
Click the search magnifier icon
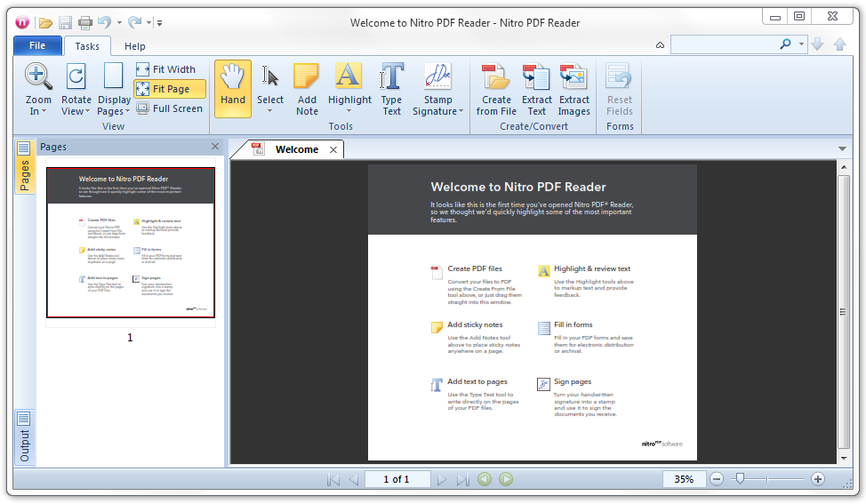(x=785, y=44)
